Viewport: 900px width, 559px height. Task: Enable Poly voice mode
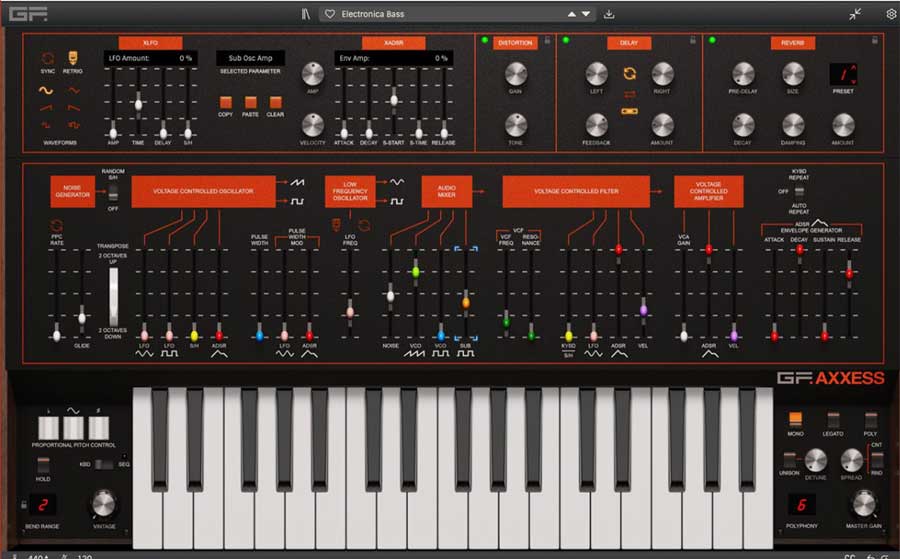871,419
